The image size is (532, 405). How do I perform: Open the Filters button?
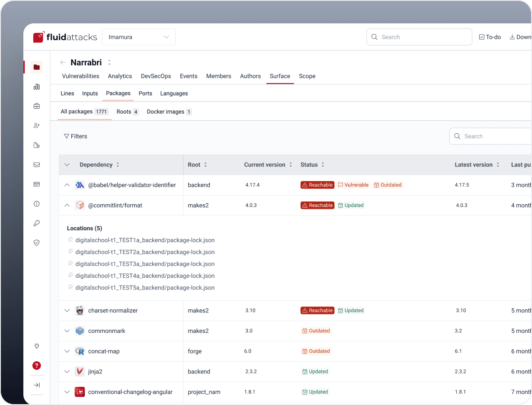(x=75, y=136)
